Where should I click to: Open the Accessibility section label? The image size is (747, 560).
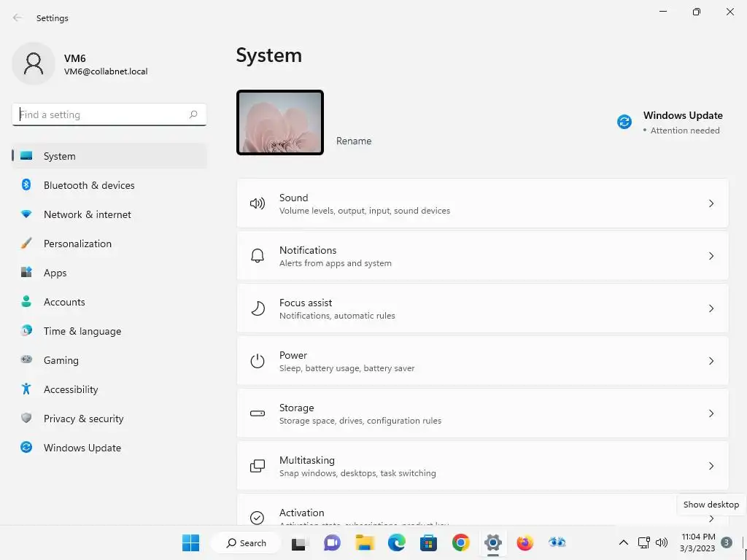click(71, 389)
